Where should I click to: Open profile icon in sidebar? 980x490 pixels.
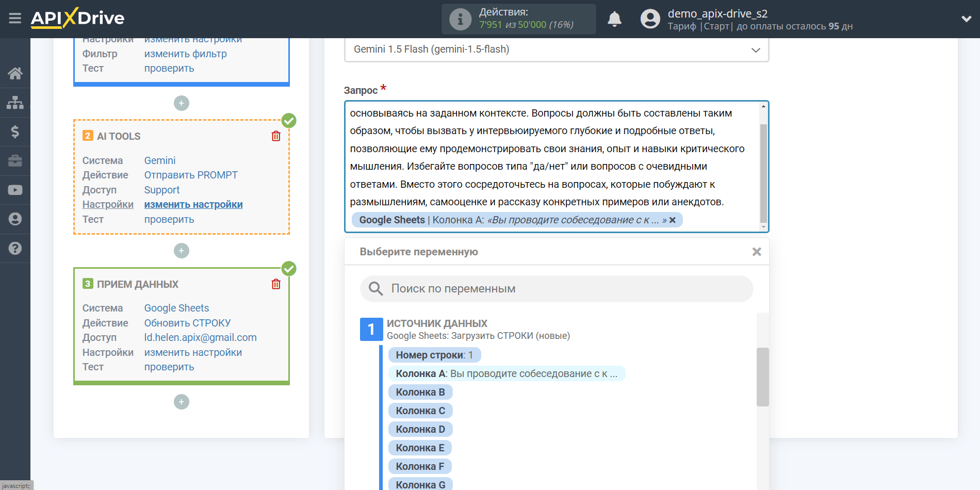point(15,219)
